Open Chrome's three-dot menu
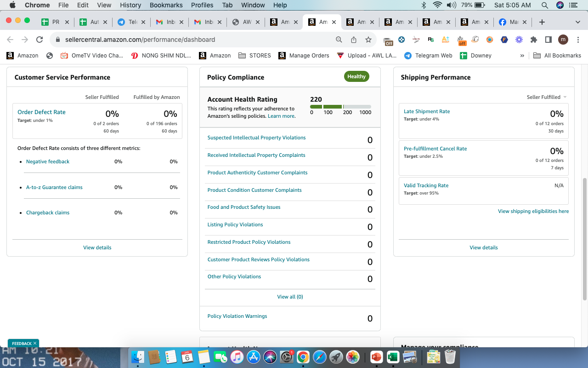 577,40
